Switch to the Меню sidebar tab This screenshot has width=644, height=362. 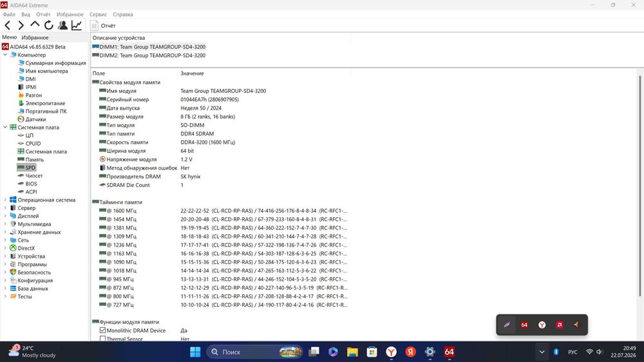[x=10, y=37]
